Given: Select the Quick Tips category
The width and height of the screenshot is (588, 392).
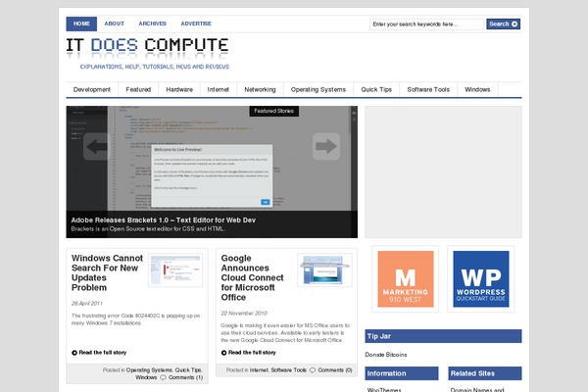Looking at the screenshot, I should tap(376, 89).
